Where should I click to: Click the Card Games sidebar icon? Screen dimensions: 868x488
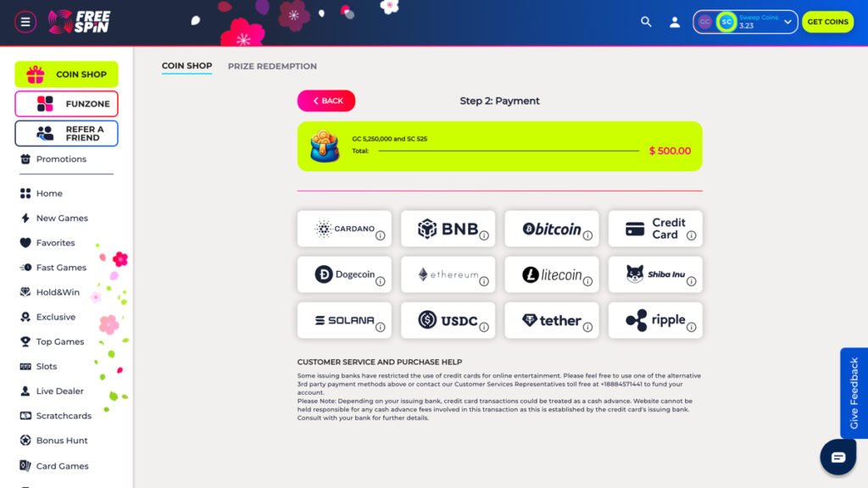[25, 466]
